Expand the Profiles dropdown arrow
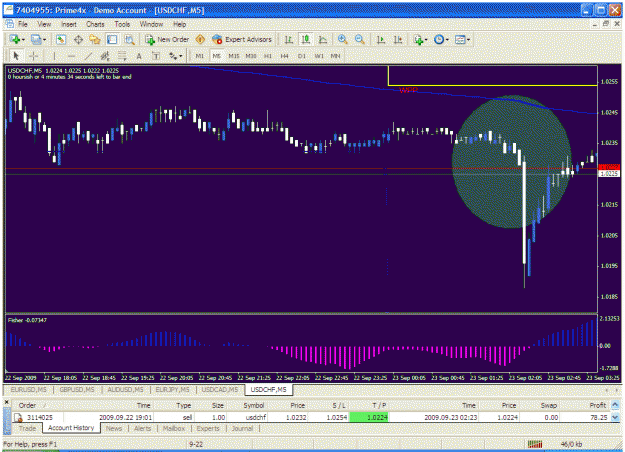The height and width of the screenshot is (452, 625). click(x=44, y=39)
